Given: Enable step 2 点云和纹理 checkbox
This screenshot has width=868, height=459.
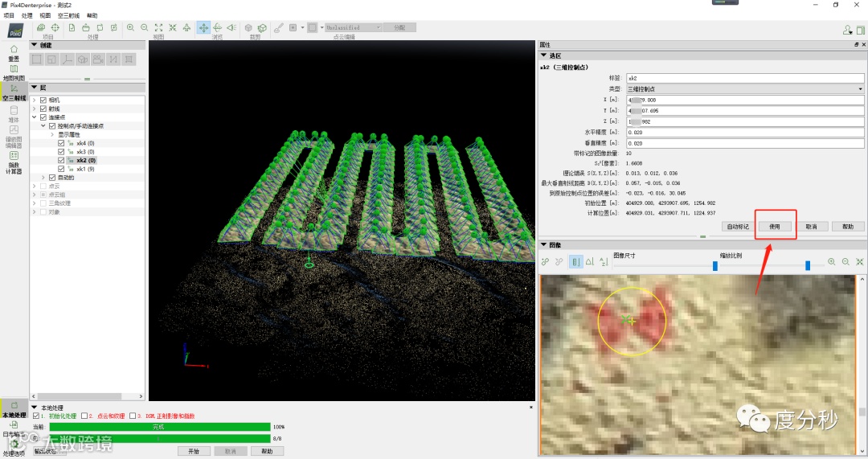Looking at the screenshot, I should 84,416.
